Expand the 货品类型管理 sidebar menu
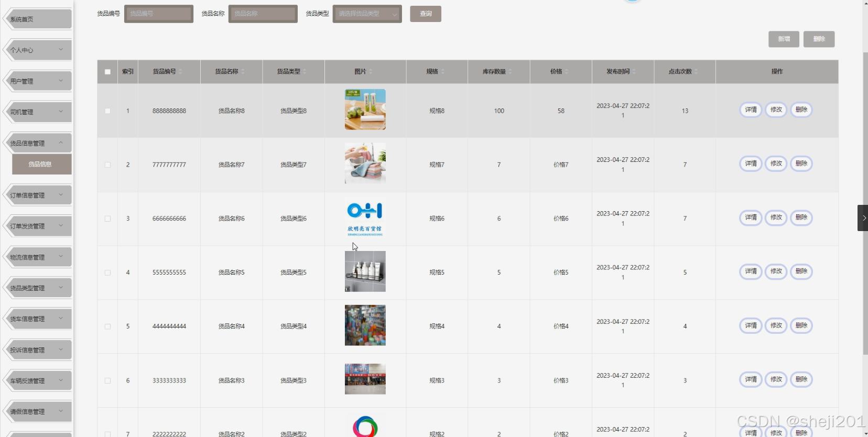Screen dimensions: 868x437 [x=38, y=288]
